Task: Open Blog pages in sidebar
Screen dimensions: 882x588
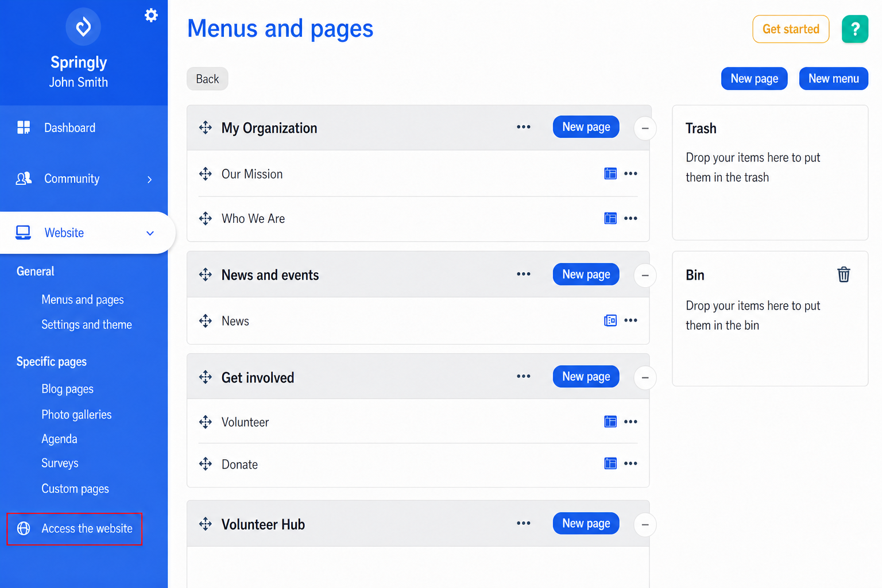Action: click(67, 389)
